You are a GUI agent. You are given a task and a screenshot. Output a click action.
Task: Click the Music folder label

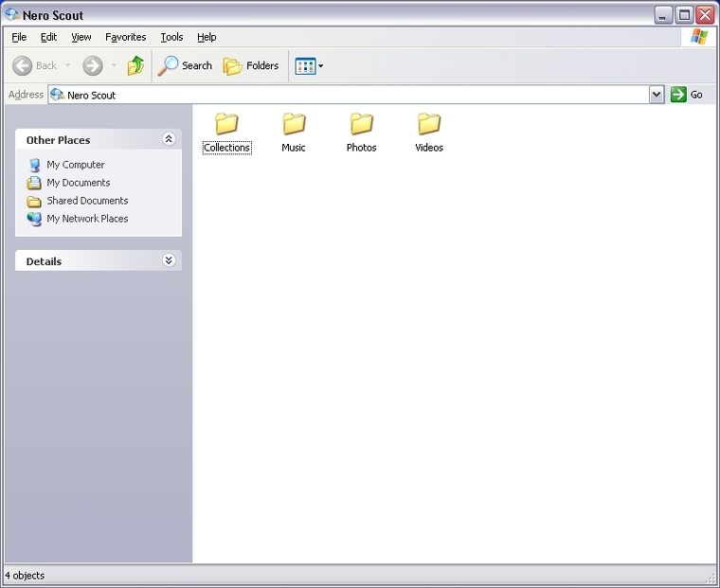(294, 148)
